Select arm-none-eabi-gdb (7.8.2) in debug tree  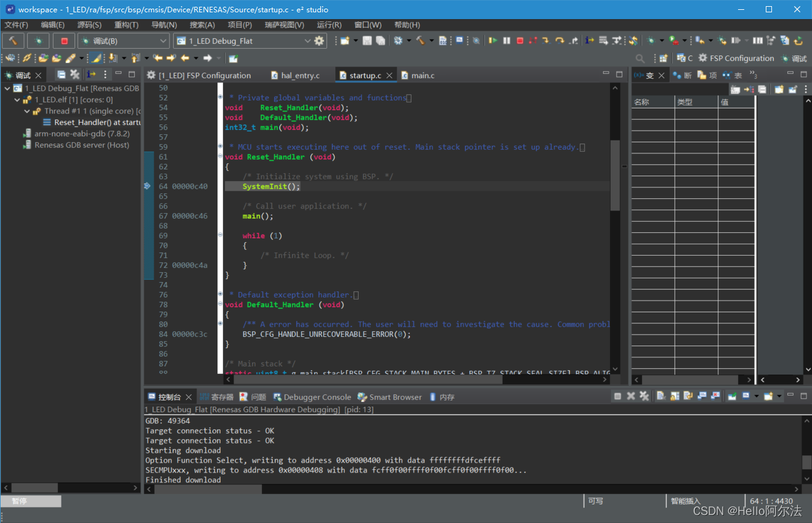click(x=81, y=134)
